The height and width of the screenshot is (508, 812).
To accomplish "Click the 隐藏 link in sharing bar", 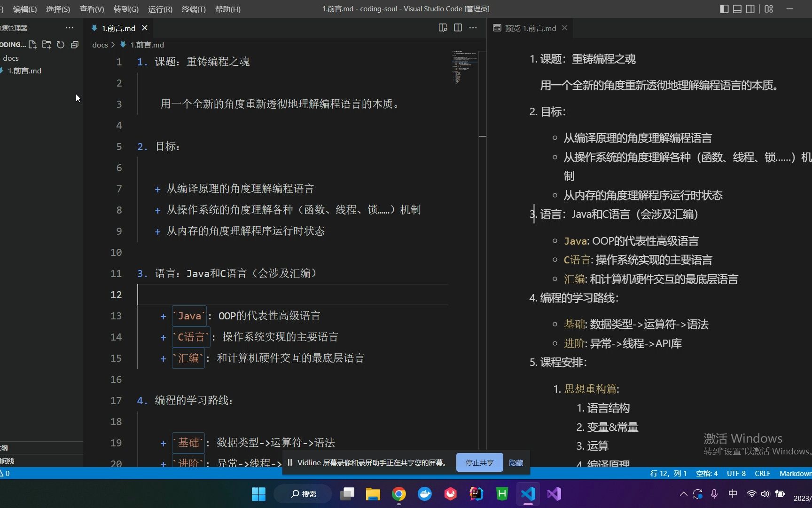I will coord(516,463).
